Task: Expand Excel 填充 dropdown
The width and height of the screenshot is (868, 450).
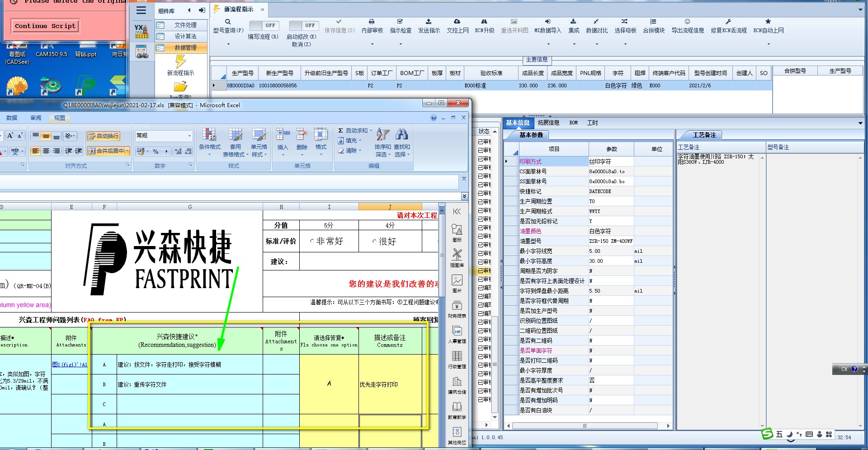Action: [x=360, y=141]
